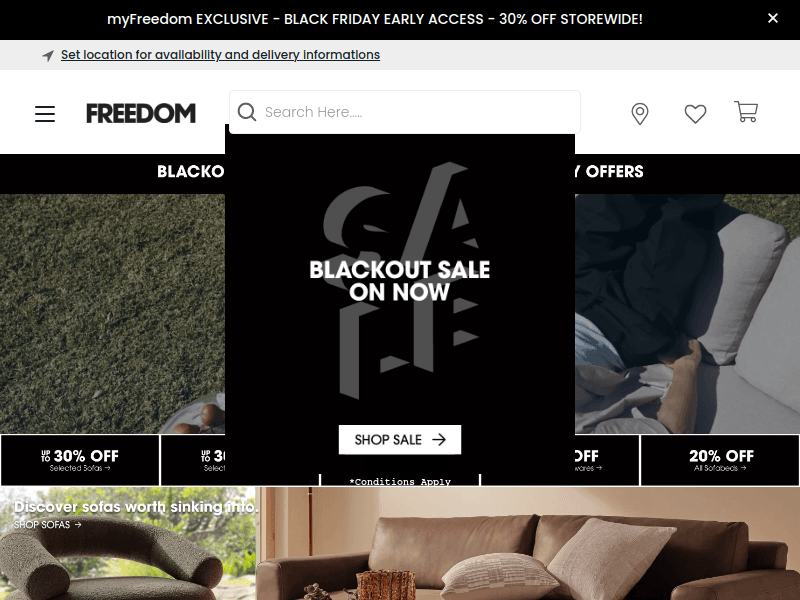Set location for availability and delivery

coord(220,55)
